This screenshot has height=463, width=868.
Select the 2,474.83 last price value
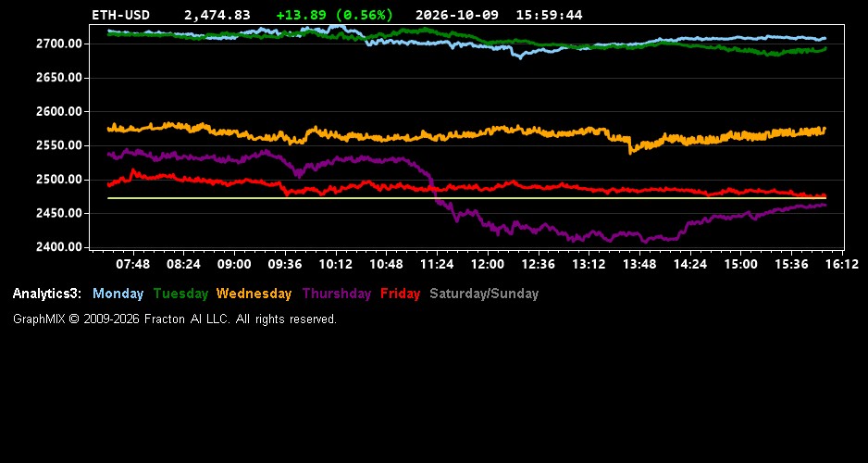217,15
